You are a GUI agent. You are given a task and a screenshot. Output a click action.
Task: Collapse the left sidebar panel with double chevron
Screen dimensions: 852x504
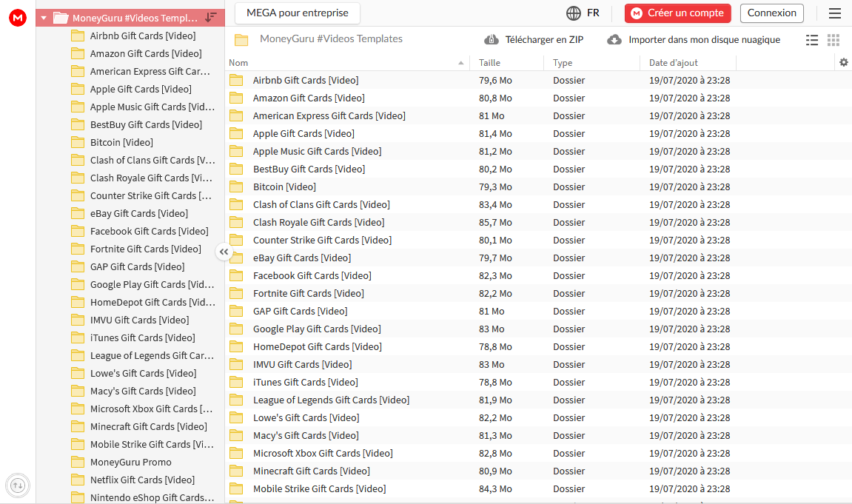224,252
